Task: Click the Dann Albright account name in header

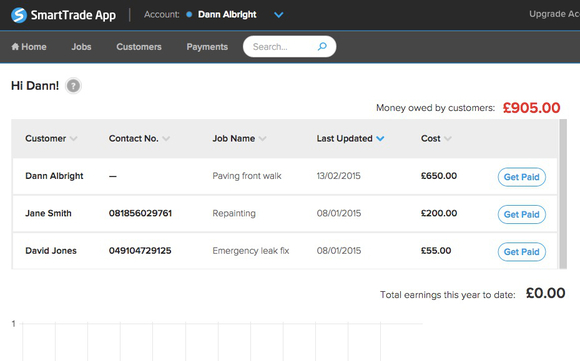Action: [x=227, y=14]
